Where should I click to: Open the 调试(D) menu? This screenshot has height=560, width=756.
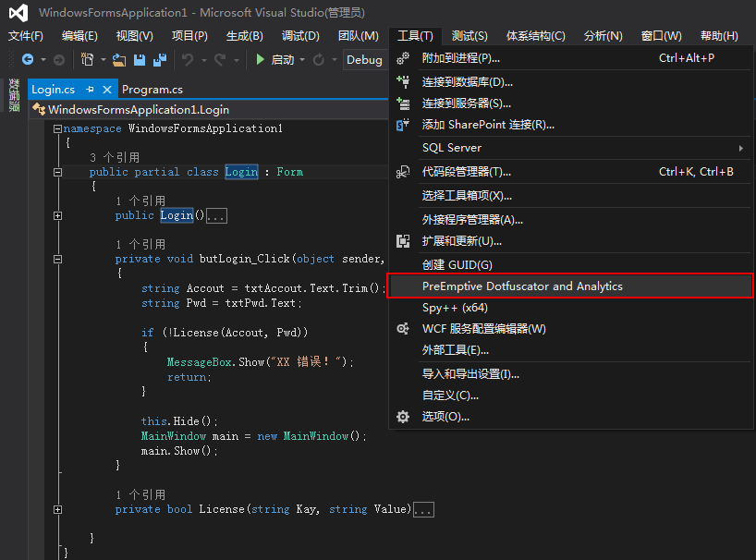point(300,36)
